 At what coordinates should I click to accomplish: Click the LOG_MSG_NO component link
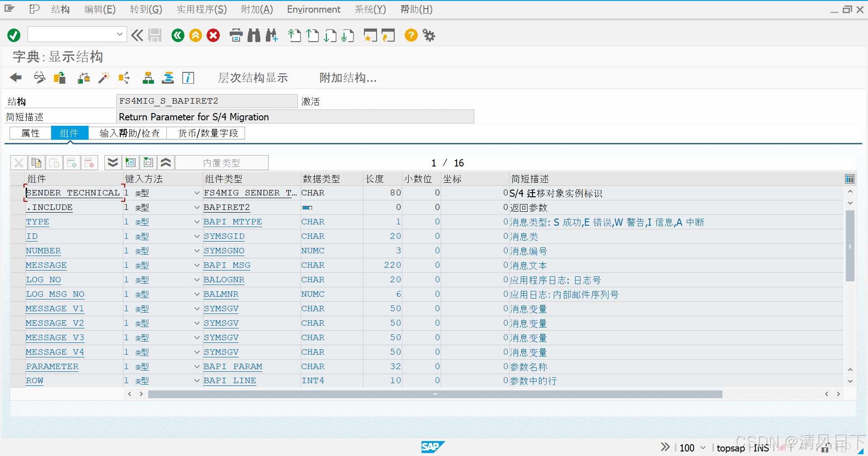click(x=55, y=294)
